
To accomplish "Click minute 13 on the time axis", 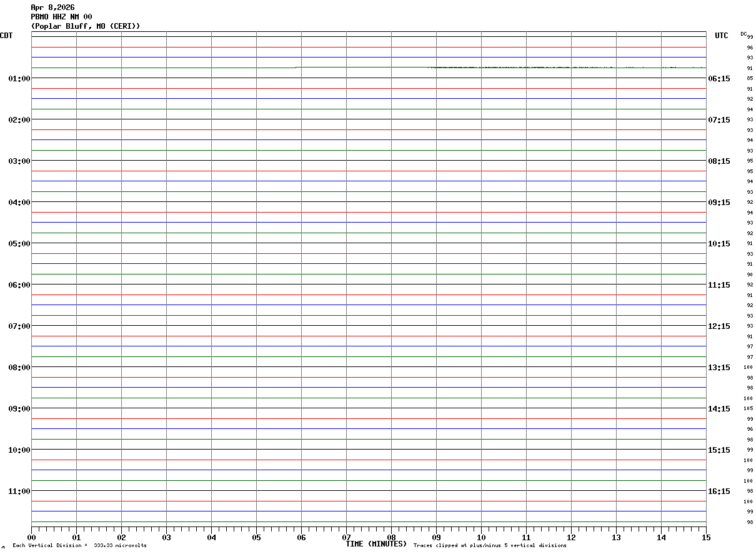I will click(617, 537).
